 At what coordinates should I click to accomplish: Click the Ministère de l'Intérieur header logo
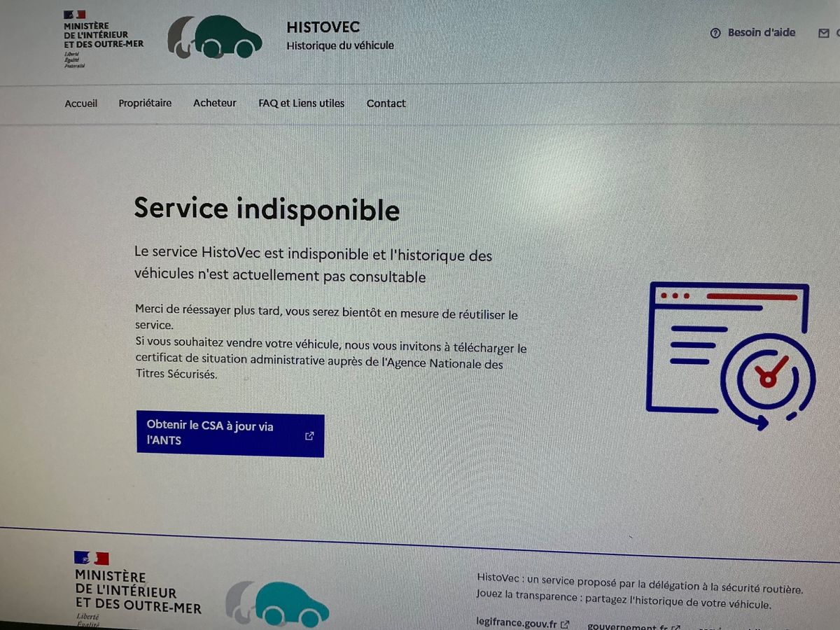tap(103, 38)
